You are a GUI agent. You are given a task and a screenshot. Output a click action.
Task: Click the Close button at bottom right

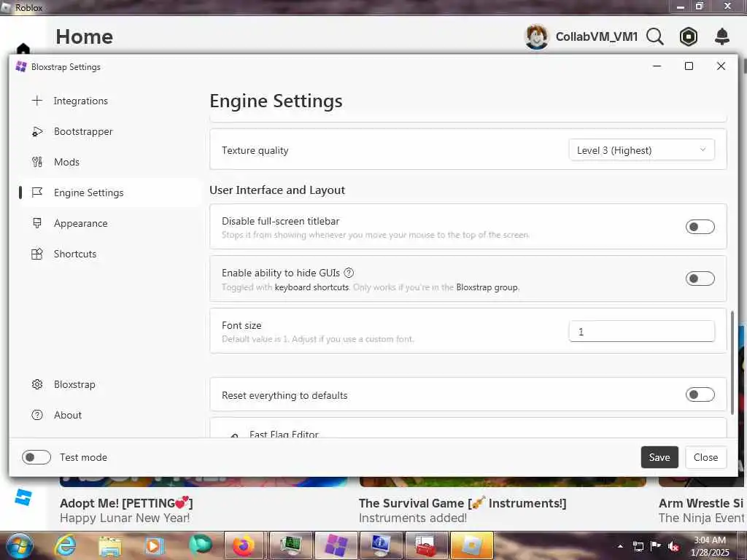705,457
